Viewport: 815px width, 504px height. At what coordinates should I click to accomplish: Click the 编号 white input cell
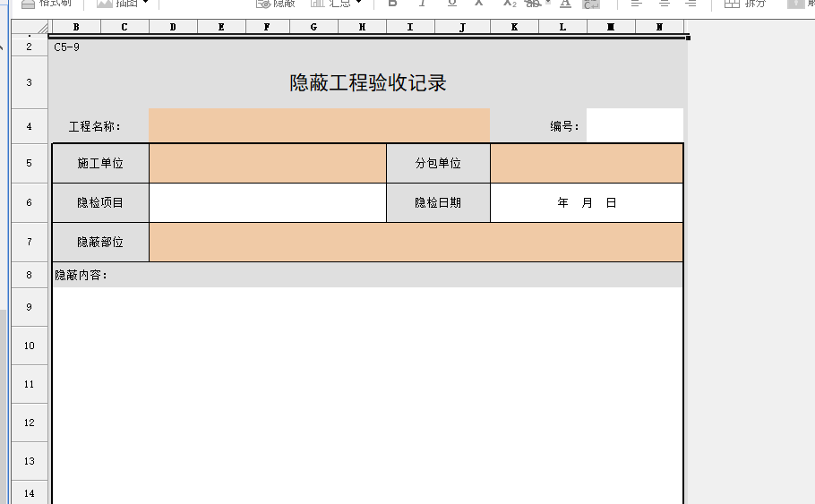634,126
